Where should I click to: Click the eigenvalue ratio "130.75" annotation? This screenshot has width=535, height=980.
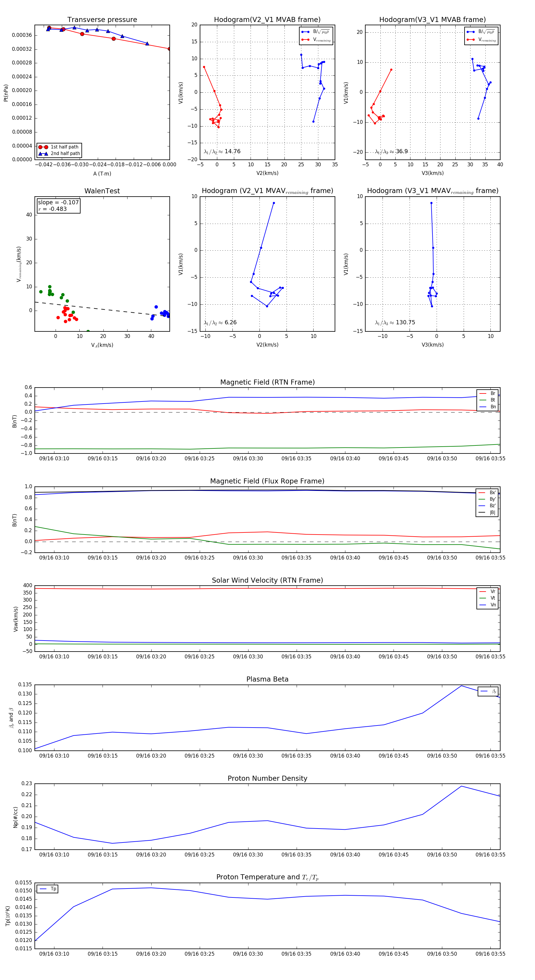coord(395,323)
